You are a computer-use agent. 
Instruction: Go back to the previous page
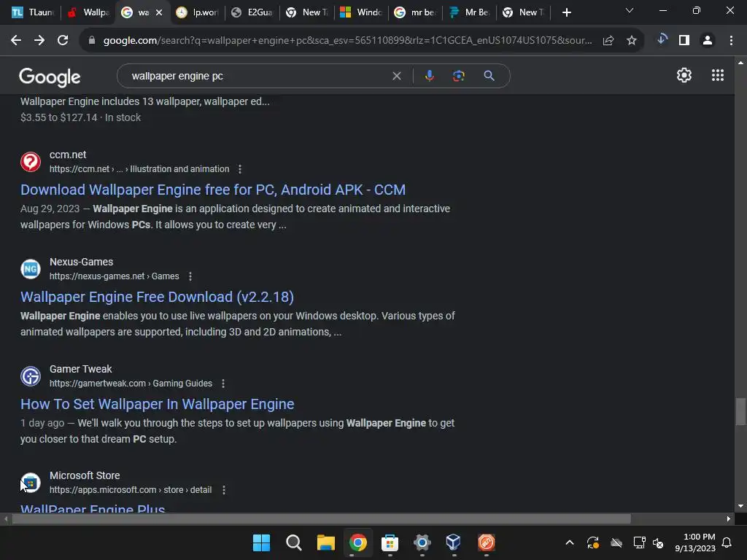tap(16, 41)
